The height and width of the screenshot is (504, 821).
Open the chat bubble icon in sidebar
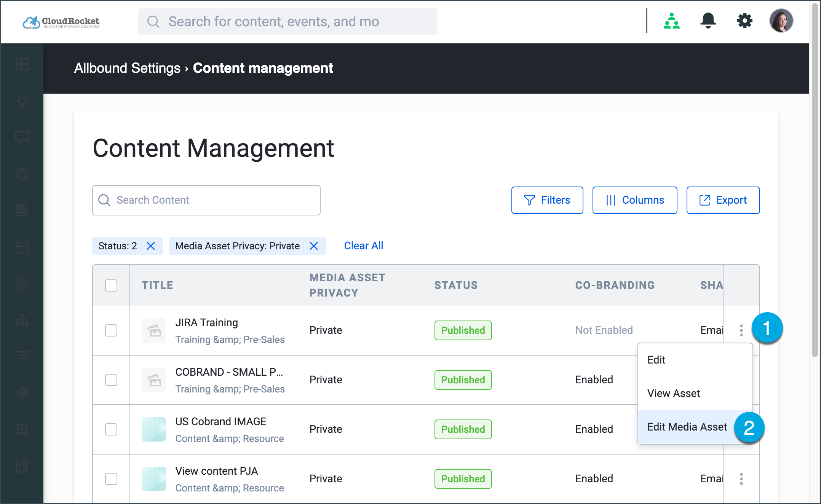22,137
